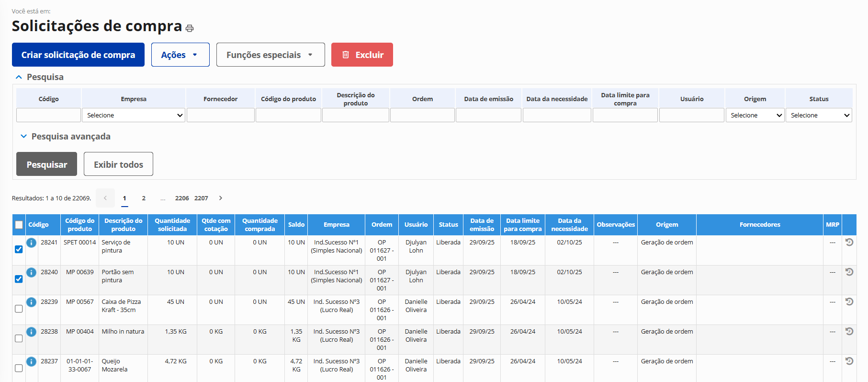Open history icon for request 28241 row
The image size is (868, 382).
[849, 243]
